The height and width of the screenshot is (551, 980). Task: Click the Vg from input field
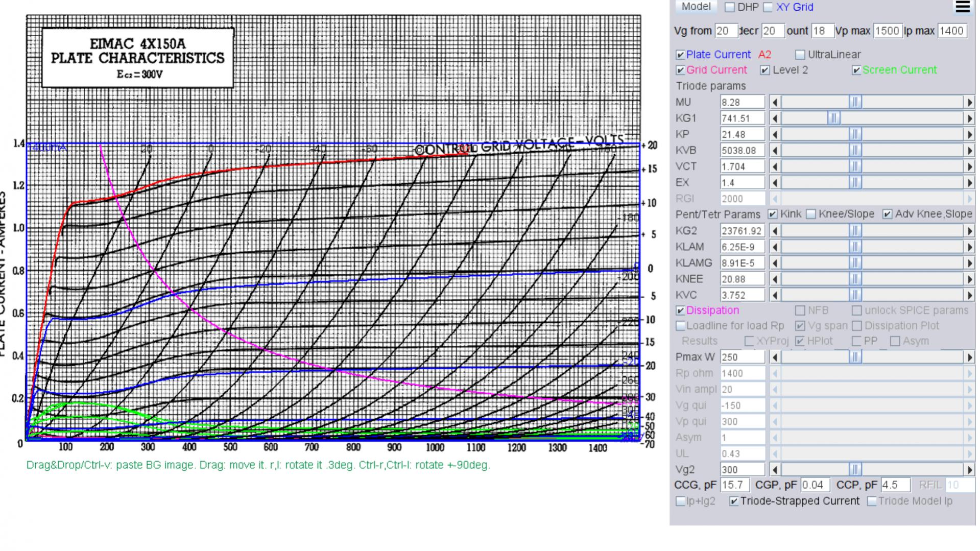pos(726,31)
